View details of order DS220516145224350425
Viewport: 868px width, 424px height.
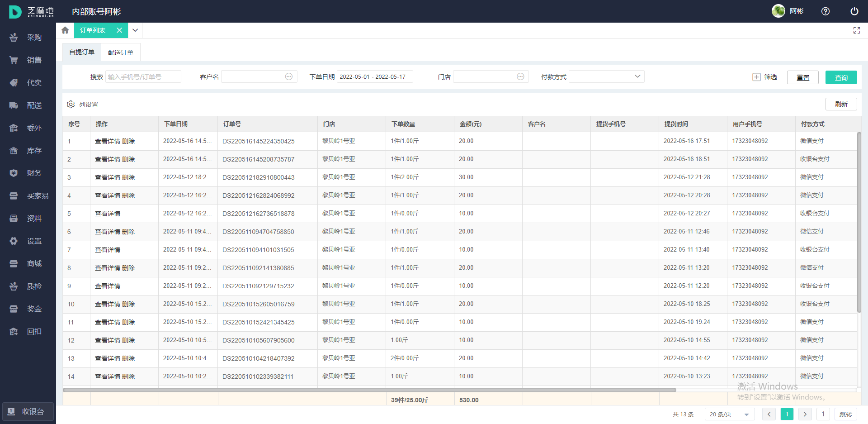tap(108, 141)
